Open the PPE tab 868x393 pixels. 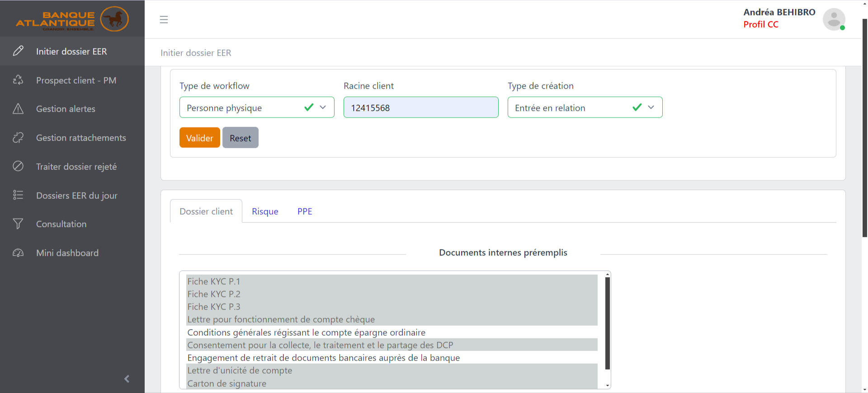point(305,211)
